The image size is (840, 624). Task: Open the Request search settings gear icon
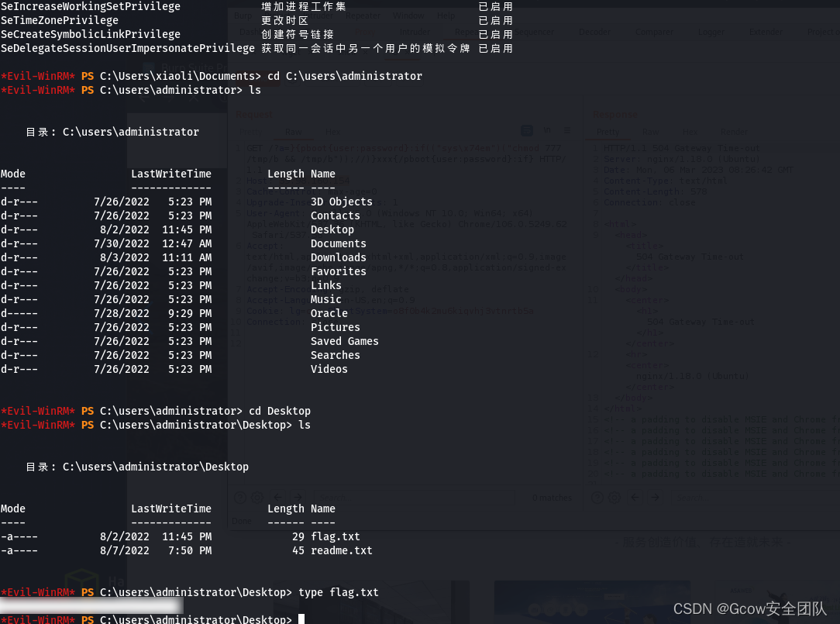pos(258,498)
